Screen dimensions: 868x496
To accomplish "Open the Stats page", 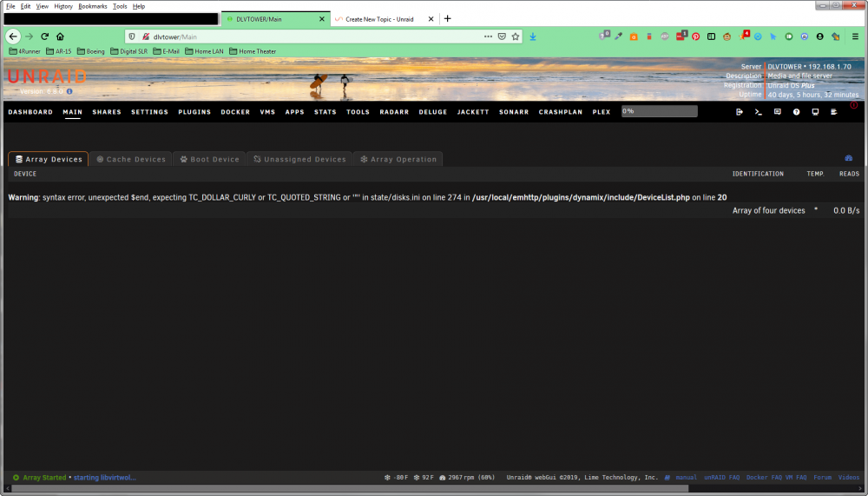I will tap(325, 112).
